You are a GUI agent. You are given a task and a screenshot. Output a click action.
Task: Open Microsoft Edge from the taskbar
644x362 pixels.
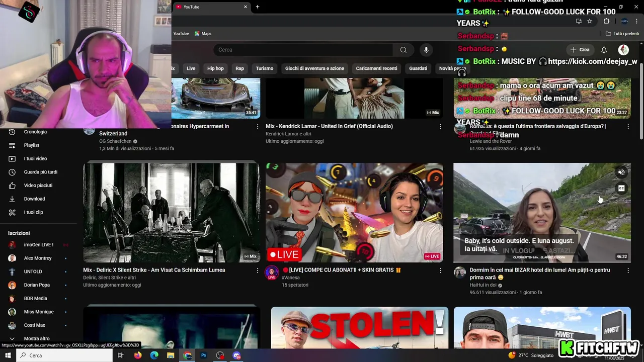tap(154, 355)
